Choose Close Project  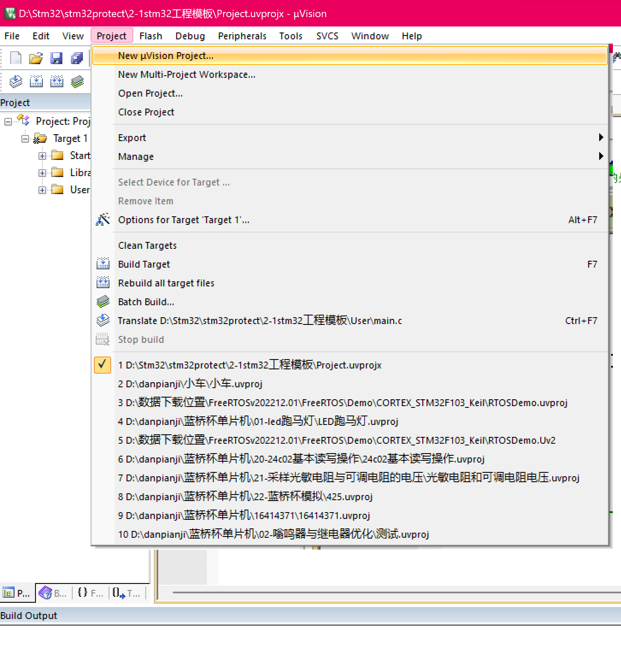click(350, 112)
